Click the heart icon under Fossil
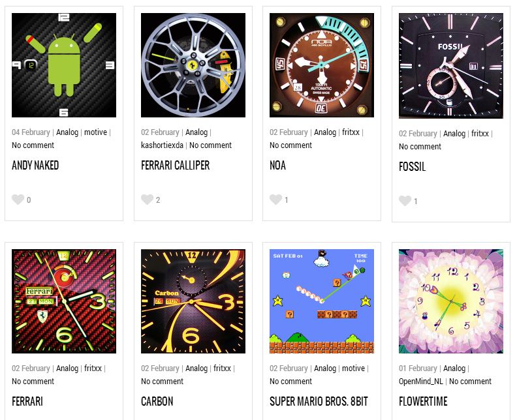The image size is (517, 420). coord(405,201)
